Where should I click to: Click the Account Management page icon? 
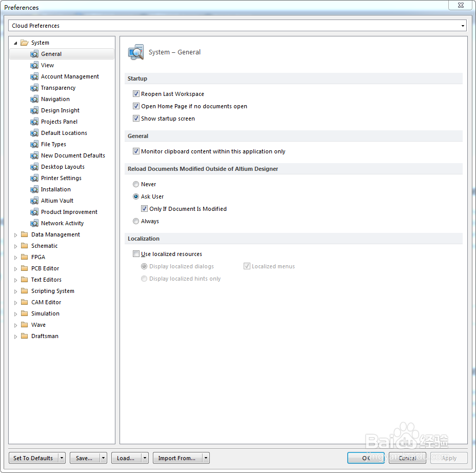[x=34, y=76]
